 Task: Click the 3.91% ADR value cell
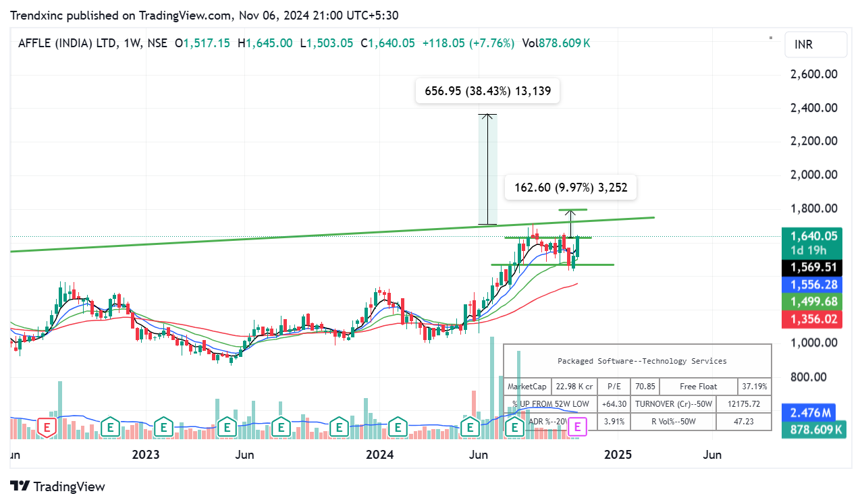click(613, 422)
